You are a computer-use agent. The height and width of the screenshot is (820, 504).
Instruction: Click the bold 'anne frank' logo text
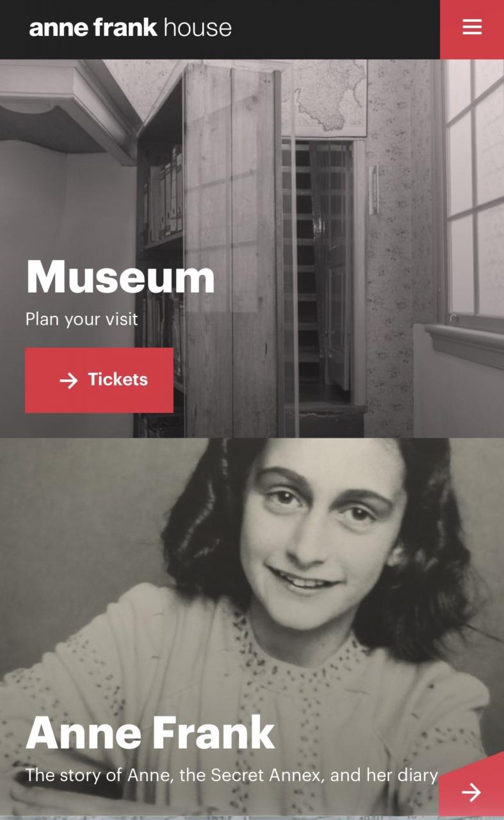[93, 28]
